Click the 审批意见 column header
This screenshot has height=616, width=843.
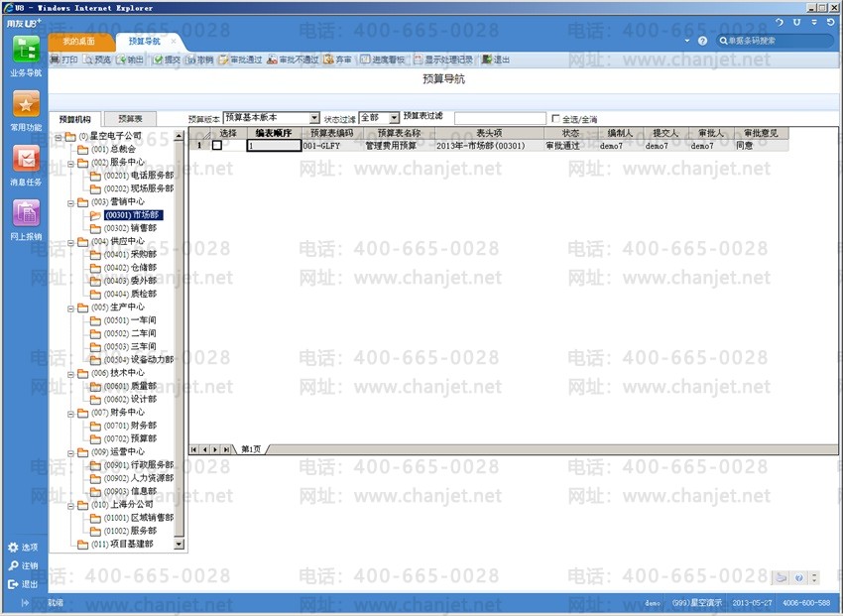[761, 133]
